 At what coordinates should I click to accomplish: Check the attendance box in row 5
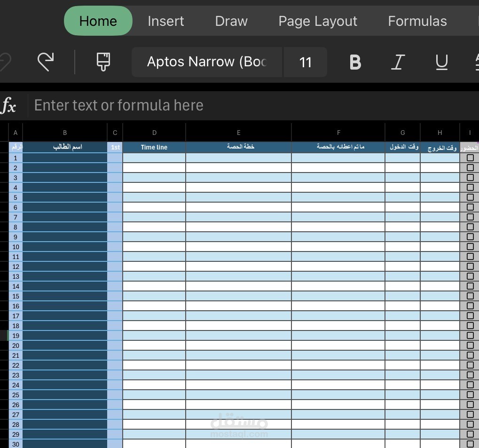(470, 197)
